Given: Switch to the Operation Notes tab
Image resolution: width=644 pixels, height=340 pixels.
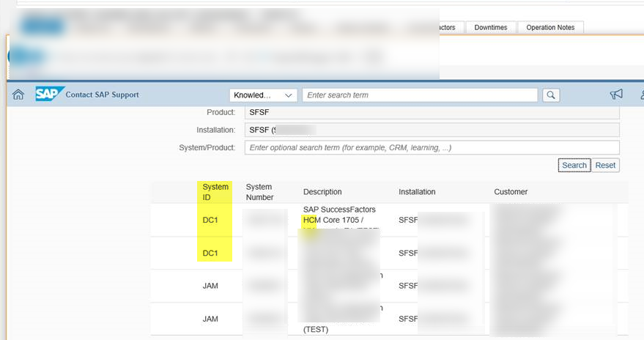Looking at the screenshot, I should (x=550, y=28).
